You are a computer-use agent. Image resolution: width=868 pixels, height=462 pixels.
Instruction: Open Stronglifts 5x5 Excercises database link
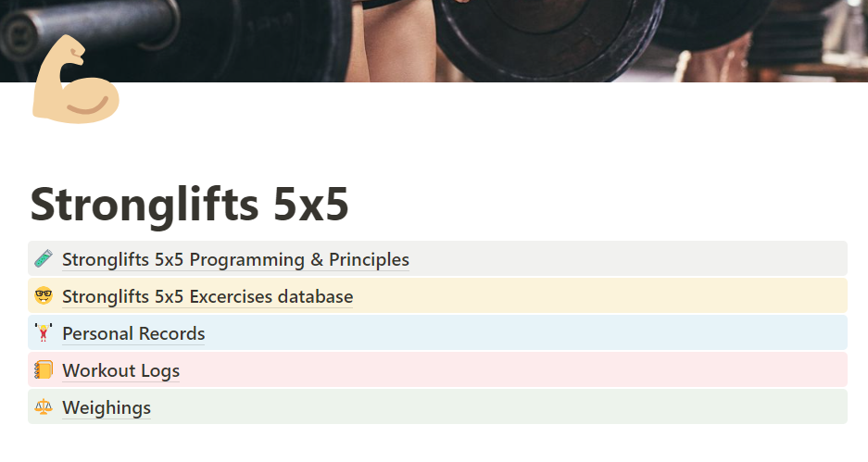[x=208, y=297]
